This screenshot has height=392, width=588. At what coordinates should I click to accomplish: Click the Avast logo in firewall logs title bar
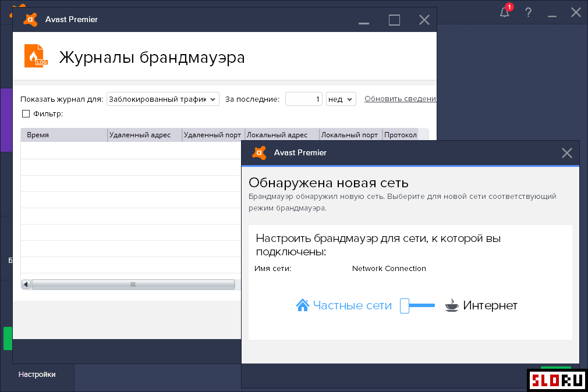coord(30,20)
